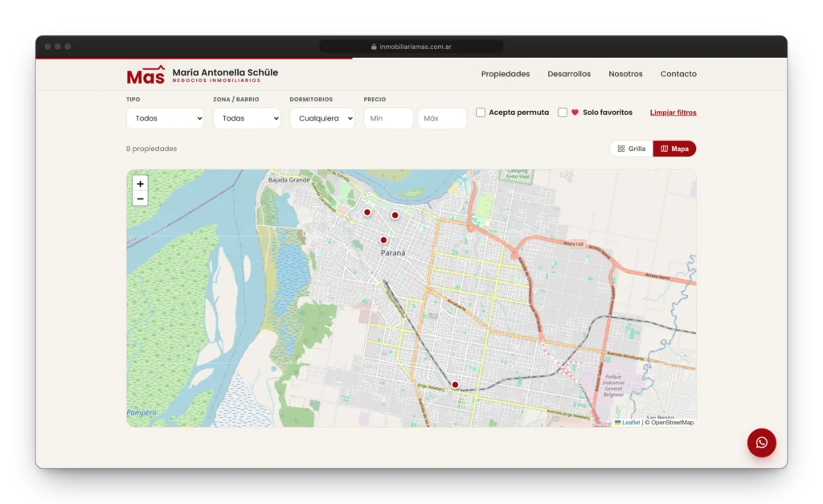Open the WhatsApp chat floating button
This screenshot has width=823, height=504.
(762, 443)
